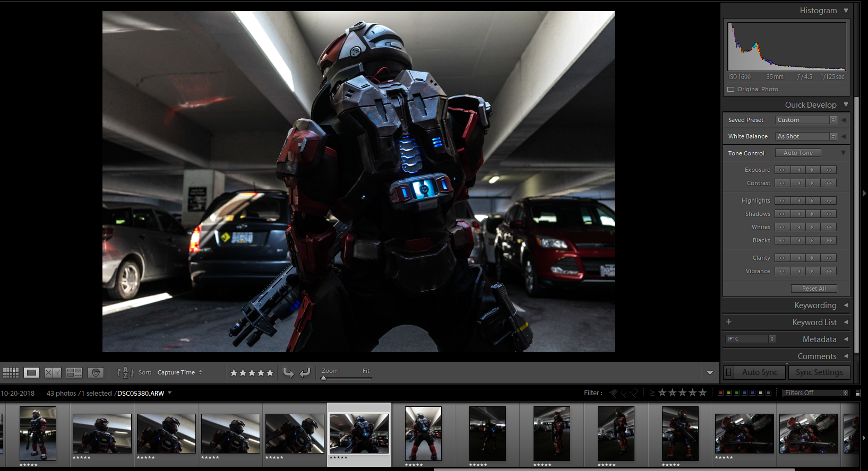Expand the Keywording panel
The image size is (868, 471).
(x=846, y=305)
